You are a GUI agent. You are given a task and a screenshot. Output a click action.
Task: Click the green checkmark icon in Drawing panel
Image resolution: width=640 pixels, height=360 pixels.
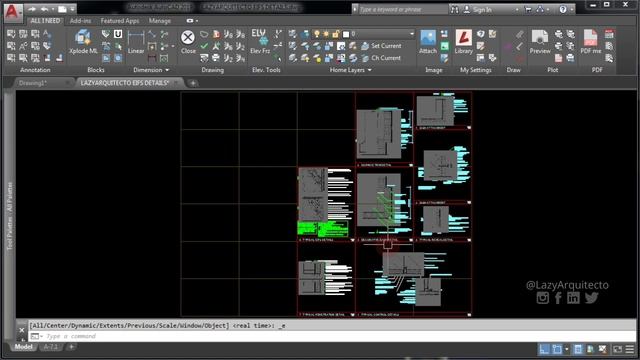pyautogui.click(x=204, y=46)
